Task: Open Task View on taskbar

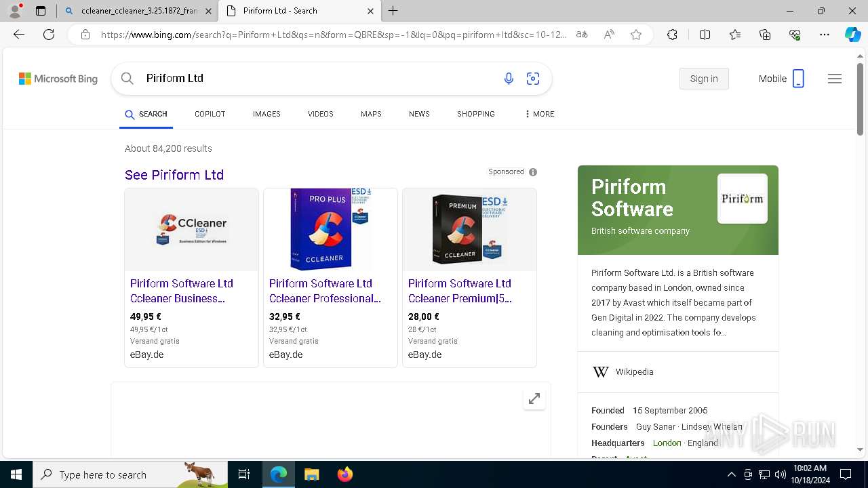Action: click(244, 474)
